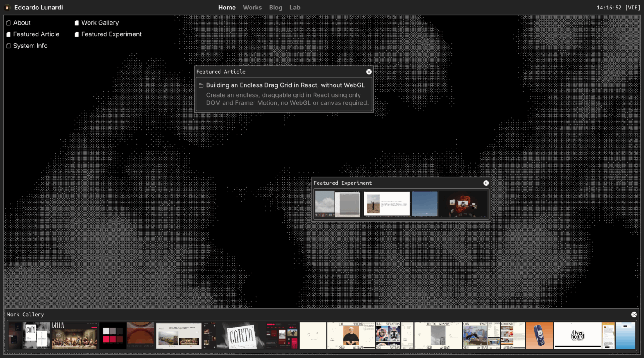Image resolution: width=644 pixels, height=358 pixels.
Task: Close the Featured Article window
Action: pyautogui.click(x=369, y=72)
